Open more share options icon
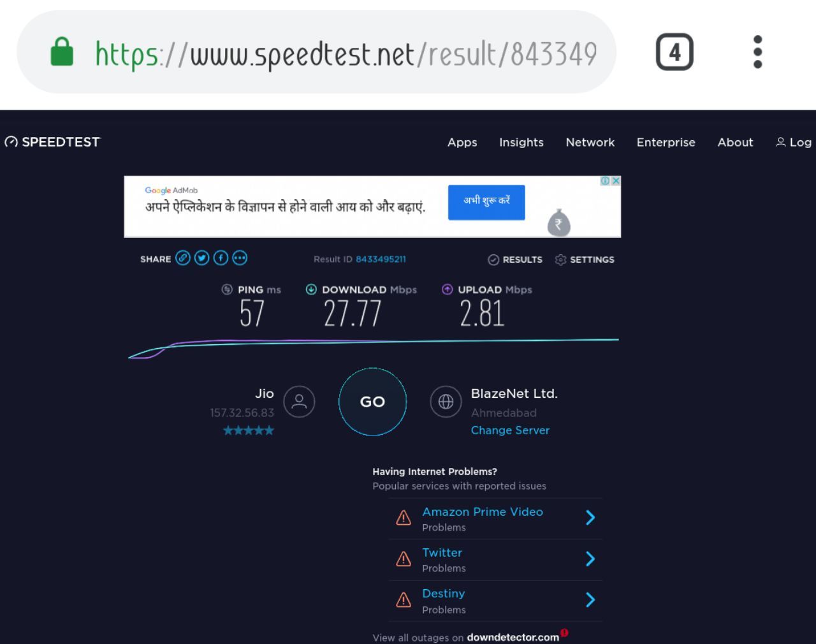Image resolution: width=816 pixels, height=644 pixels. (240, 258)
